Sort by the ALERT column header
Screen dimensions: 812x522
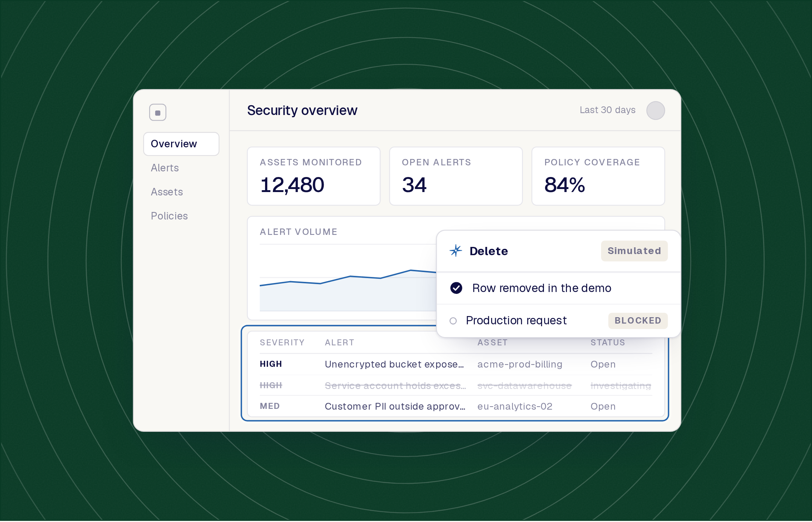tap(339, 343)
